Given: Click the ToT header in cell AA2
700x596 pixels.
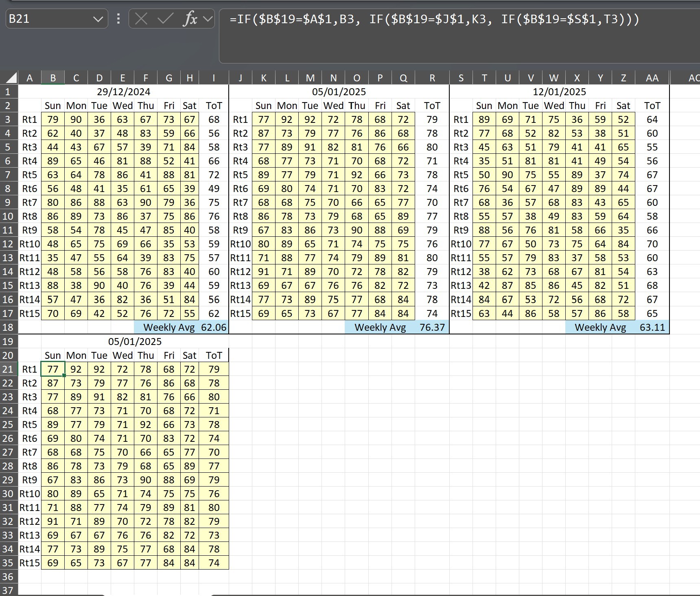Looking at the screenshot, I should coord(652,105).
